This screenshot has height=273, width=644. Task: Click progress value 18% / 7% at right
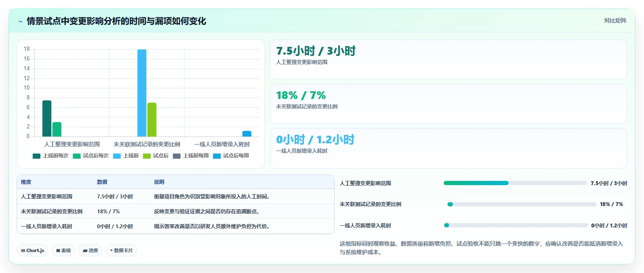612,204
